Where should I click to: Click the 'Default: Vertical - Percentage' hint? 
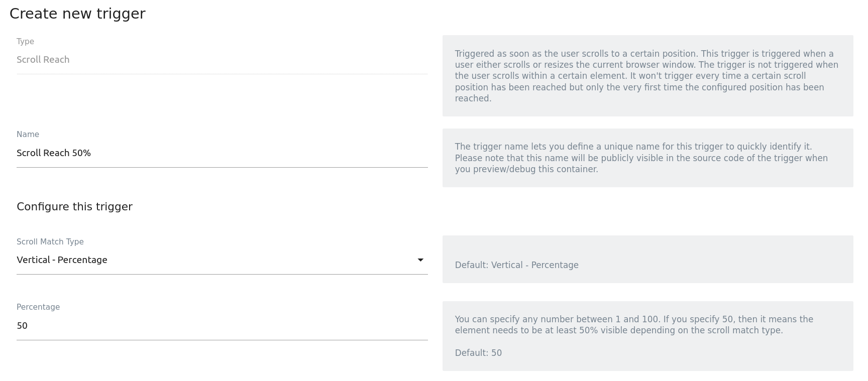point(516,265)
